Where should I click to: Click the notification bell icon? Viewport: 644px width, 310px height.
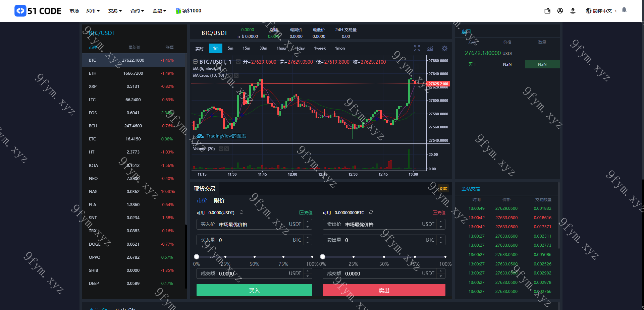pyautogui.click(x=624, y=10)
